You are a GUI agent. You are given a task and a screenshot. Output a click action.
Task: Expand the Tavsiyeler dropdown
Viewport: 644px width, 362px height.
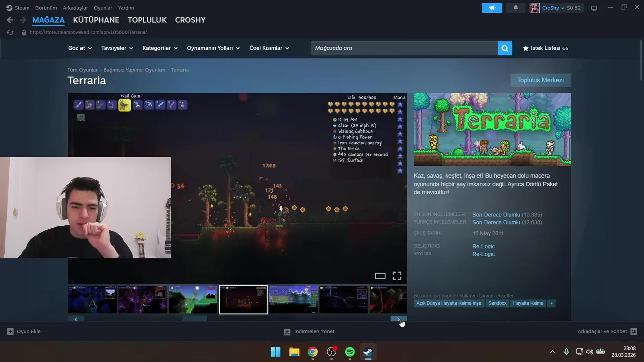[x=117, y=48]
